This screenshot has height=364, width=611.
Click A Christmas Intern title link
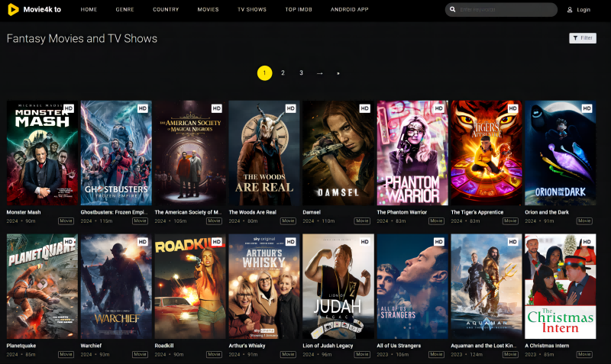coord(547,346)
